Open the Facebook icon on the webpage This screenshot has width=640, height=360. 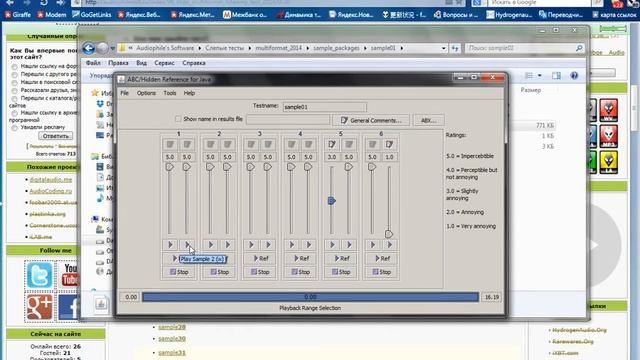pyautogui.click(x=68, y=307)
